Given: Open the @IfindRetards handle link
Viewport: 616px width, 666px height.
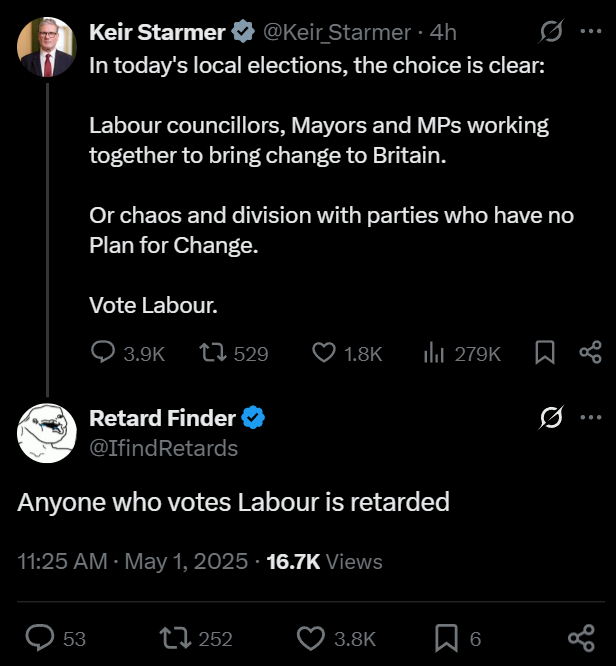Looking at the screenshot, I should coord(164,448).
